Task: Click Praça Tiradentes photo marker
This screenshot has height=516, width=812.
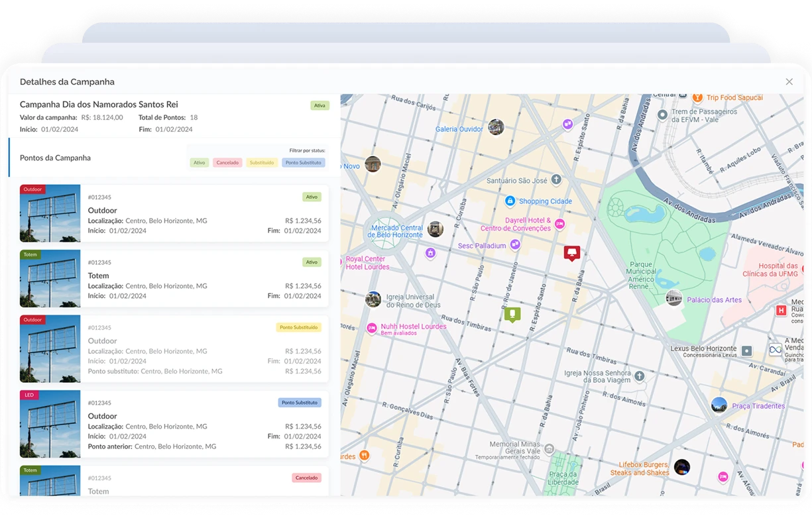Action: click(x=719, y=405)
